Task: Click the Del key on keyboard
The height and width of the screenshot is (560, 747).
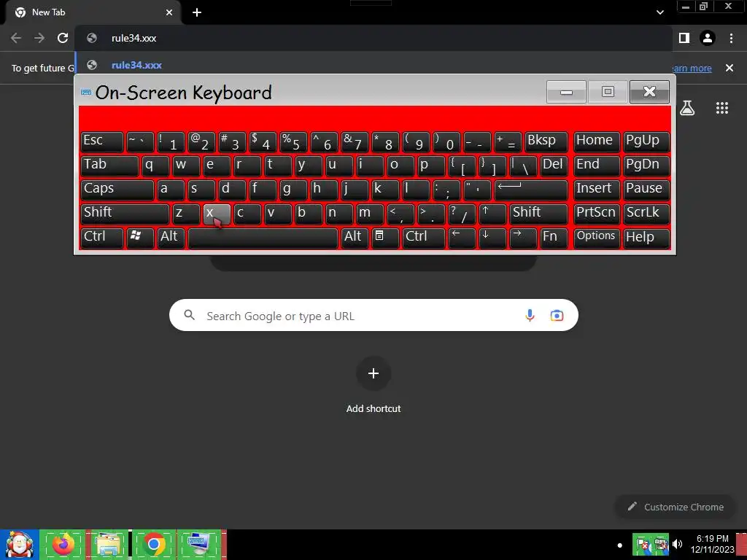Action: click(x=554, y=166)
